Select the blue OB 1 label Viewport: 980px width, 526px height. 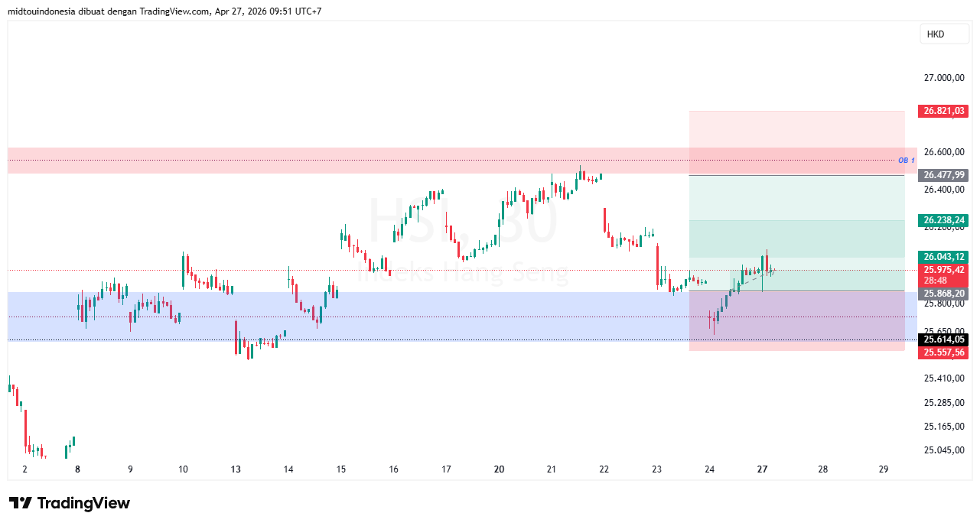click(907, 160)
